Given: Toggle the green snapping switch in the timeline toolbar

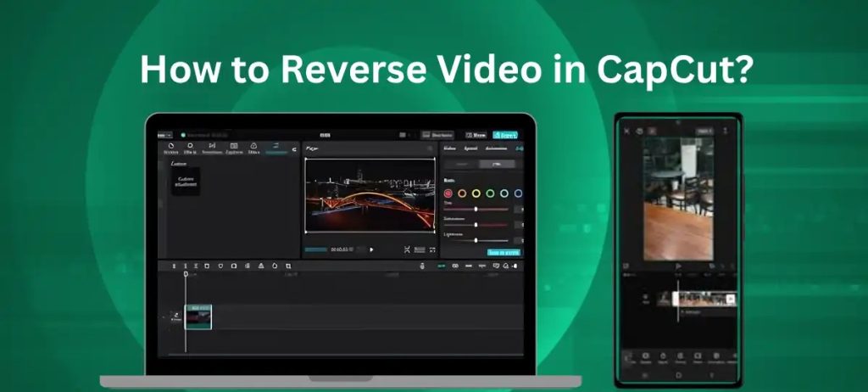Looking at the screenshot, I should coord(441,266).
